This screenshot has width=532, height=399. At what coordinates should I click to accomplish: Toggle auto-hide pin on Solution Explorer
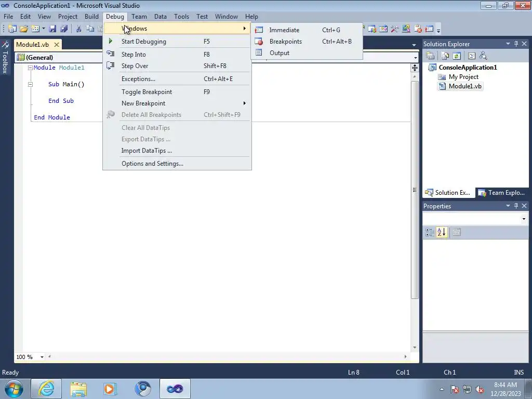516,44
